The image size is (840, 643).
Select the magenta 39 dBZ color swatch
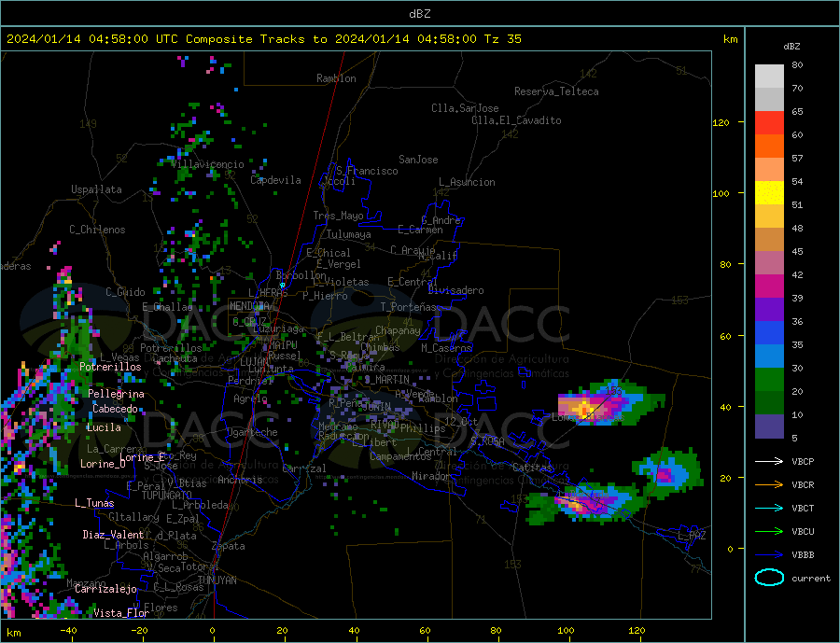point(769,287)
